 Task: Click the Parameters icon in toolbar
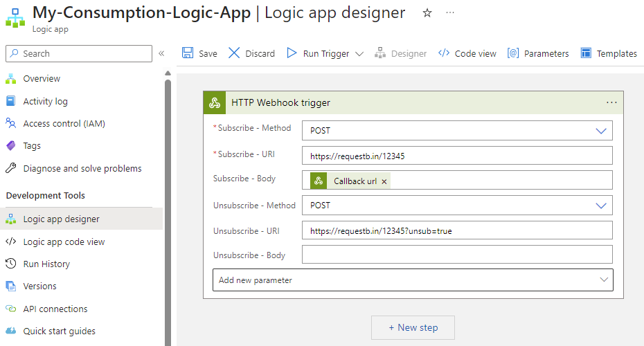pyautogui.click(x=513, y=53)
